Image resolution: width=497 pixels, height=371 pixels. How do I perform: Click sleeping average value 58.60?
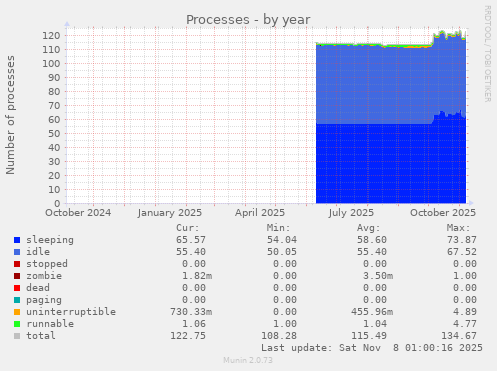(372, 240)
